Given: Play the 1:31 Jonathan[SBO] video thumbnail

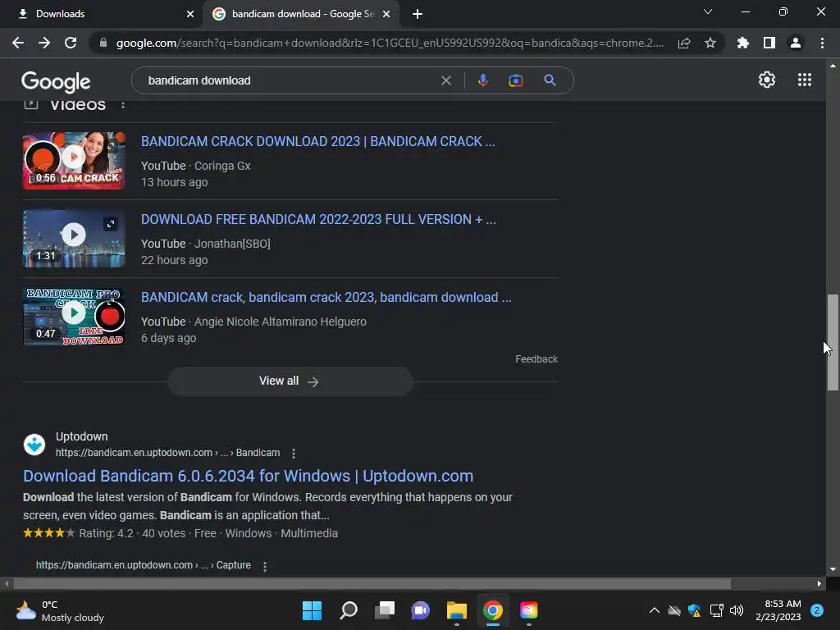Looking at the screenshot, I should pos(74,239).
